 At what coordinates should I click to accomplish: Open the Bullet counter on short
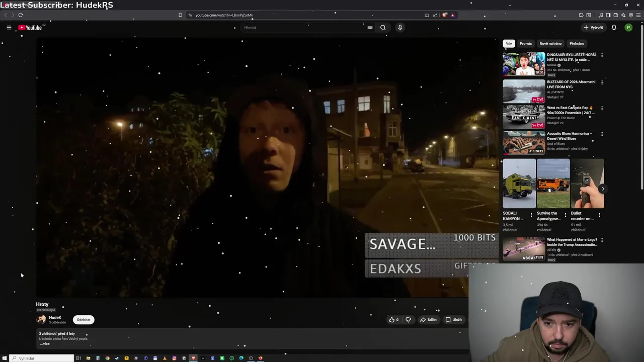[587, 184]
